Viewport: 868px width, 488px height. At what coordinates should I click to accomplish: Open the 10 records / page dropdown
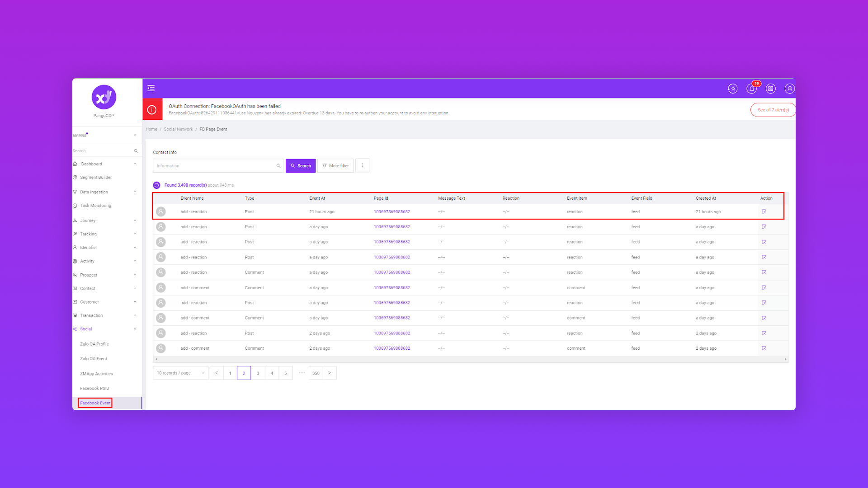[180, 373]
